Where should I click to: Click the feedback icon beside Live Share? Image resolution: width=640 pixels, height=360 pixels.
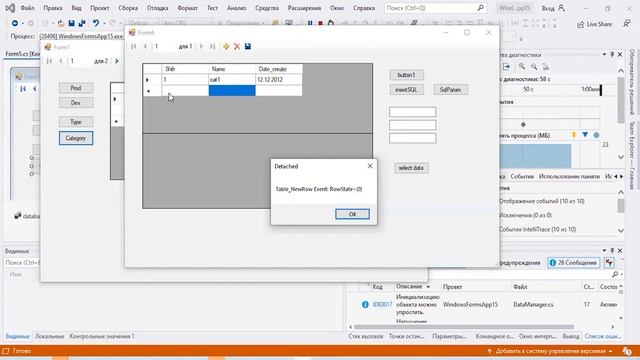coord(627,24)
